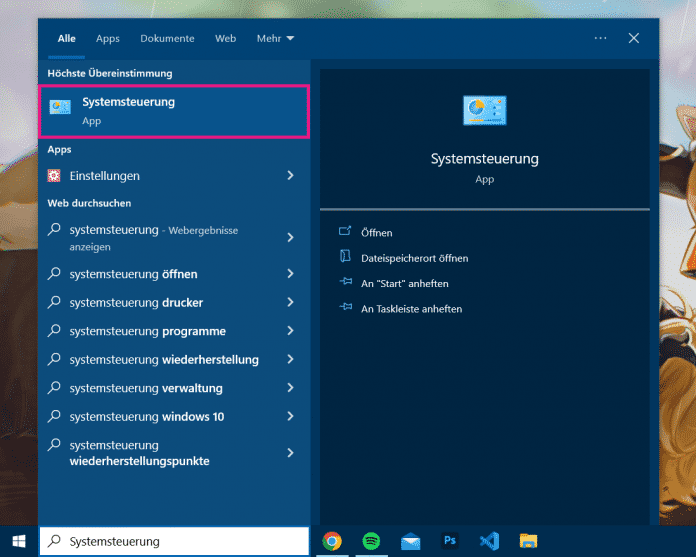The image size is (696, 557).
Task: Switch to the Apps tab
Action: 107,38
